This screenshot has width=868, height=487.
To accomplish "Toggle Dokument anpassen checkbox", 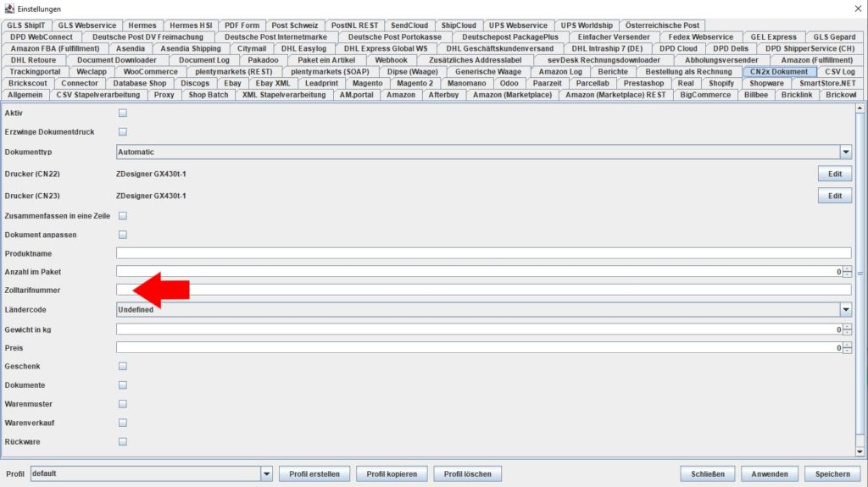I will (123, 235).
